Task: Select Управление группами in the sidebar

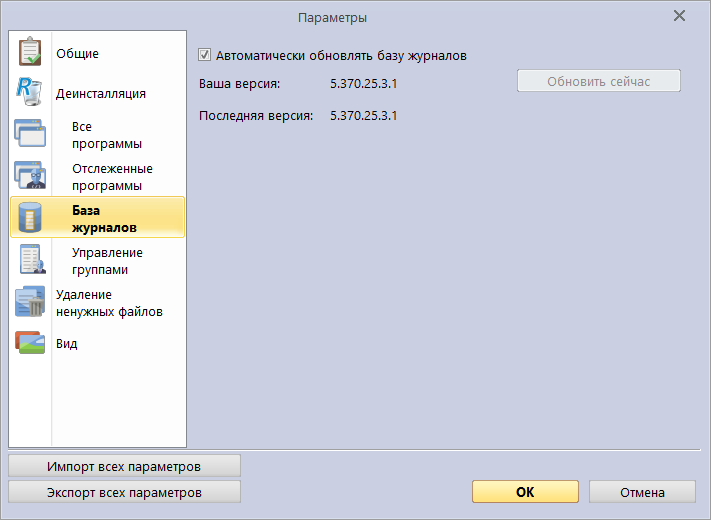Action: [x=107, y=261]
